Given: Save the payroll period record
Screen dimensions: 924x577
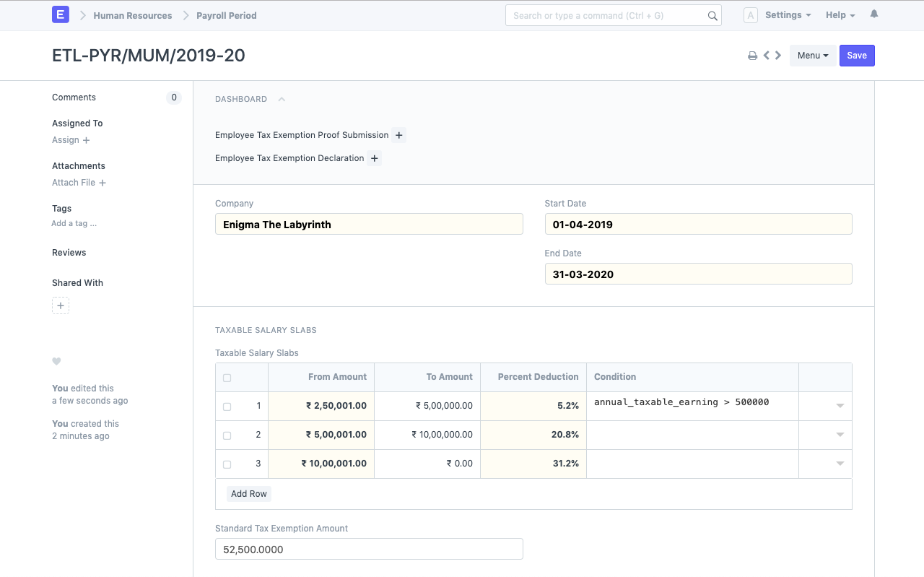Looking at the screenshot, I should [x=857, y=55].
